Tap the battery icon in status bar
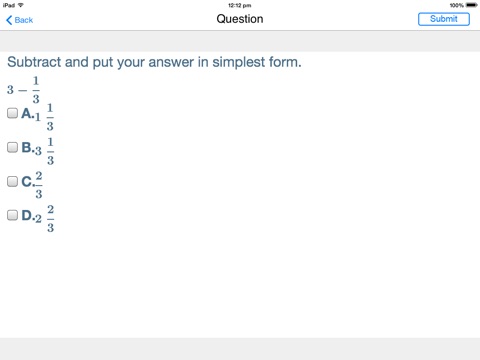The height and width of the screenshot is (360, 480). [472, 5]
